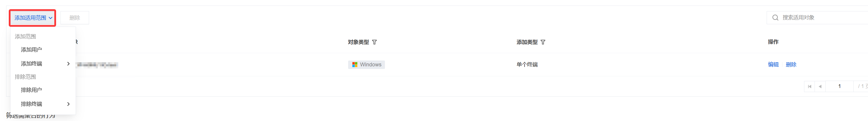The image size is (868, 121).
Task: Choose 排除用户 from the menu
Action: [31, 90]
